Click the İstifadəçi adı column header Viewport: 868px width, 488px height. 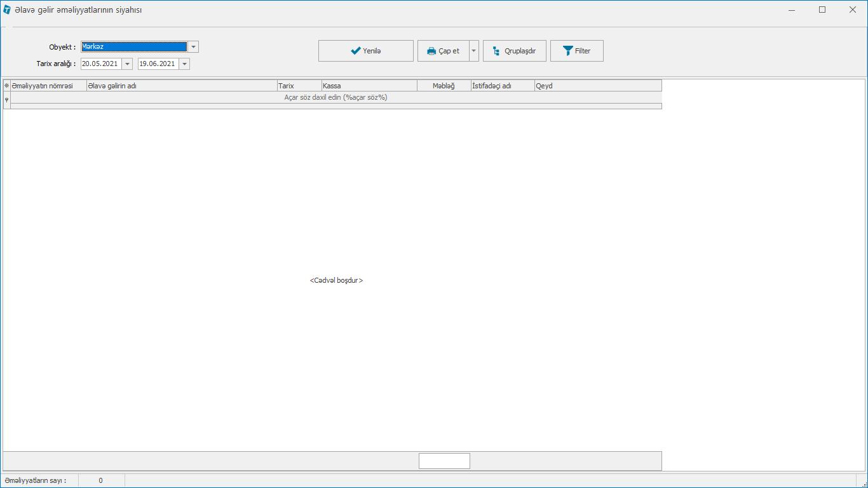[x=502, y=86]
